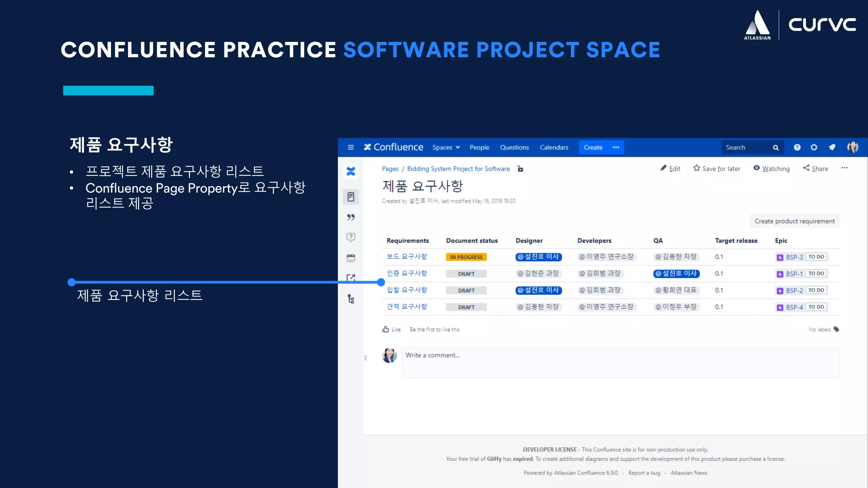Open 입찰 요구사항 page link

click(x=407, y=290)
